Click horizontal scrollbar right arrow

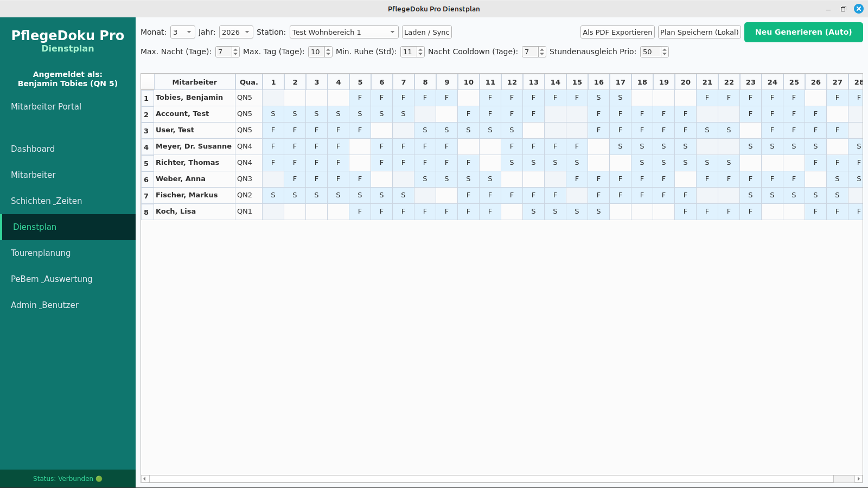coord(858,479)
